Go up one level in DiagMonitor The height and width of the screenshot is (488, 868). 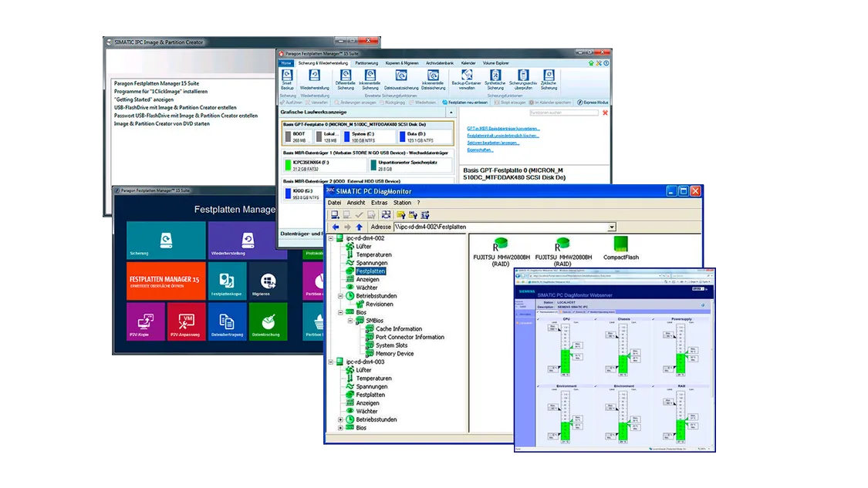click(359, 227)
